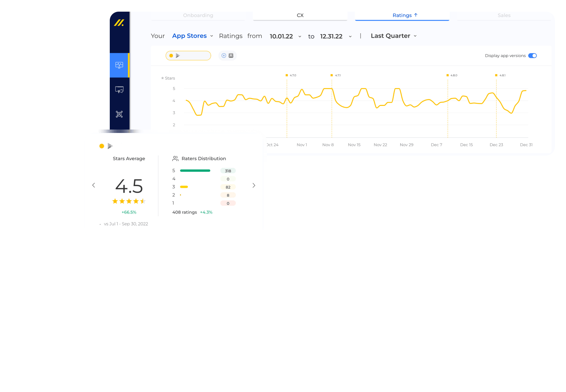Toggle Display app versions switch
Viewport: 566px width, 392px height.
[x=532, y=56]
